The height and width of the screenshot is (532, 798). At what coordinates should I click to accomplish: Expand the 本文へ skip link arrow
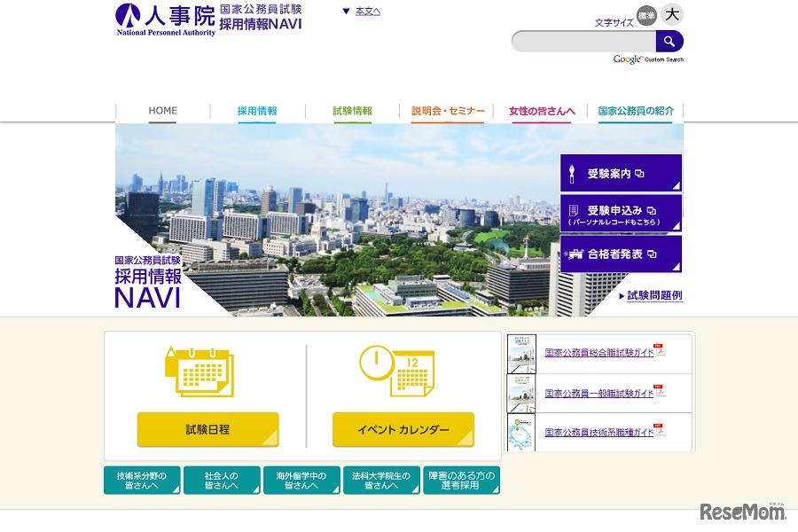click(346, 11)
